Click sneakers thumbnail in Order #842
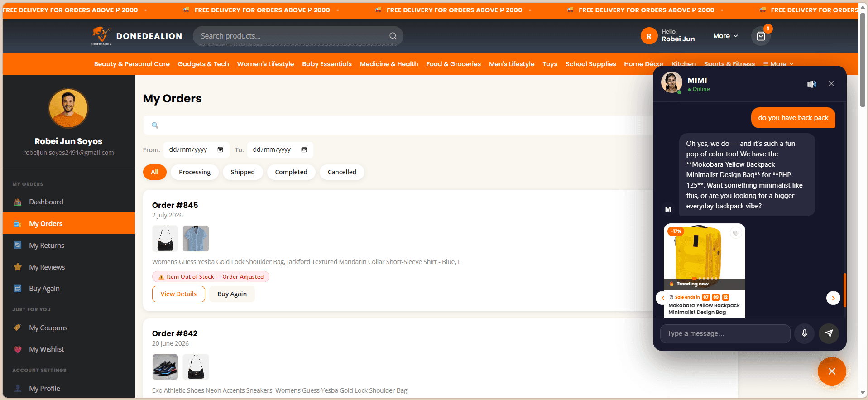868x400 pixels. tap(165, 366)
